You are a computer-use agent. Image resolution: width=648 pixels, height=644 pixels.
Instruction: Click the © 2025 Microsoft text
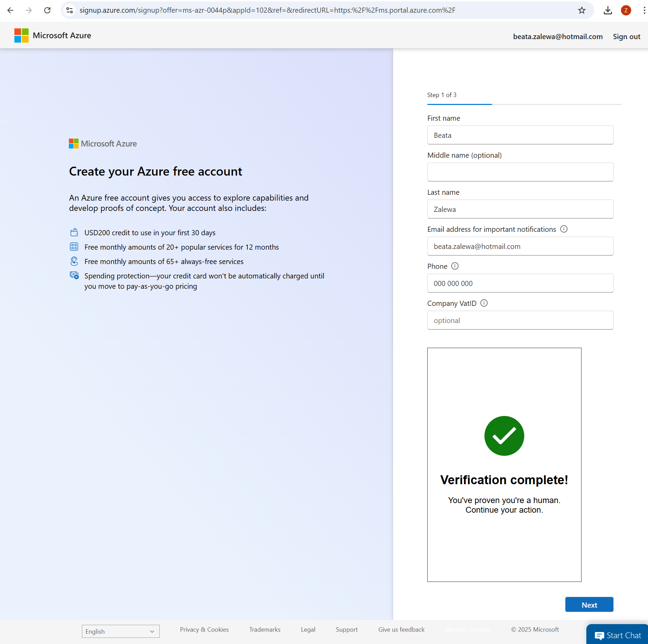pyautogui.click(x=535, y=630)
